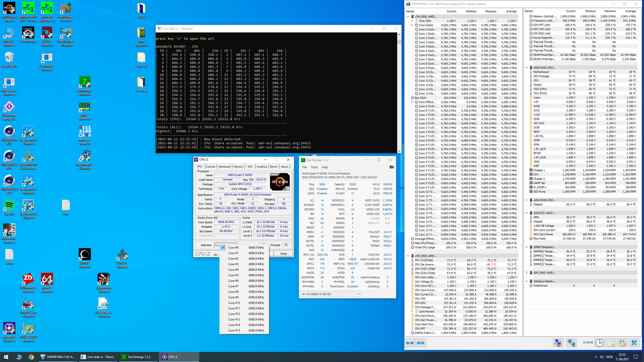644x362 pixels.
Task: Switch to CPU-Z Bench tab
Action: coord(274,166)
